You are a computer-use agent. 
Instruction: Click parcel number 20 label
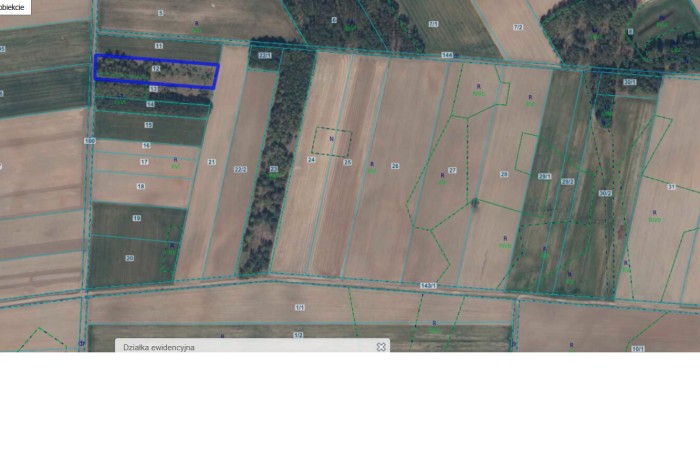129,258
